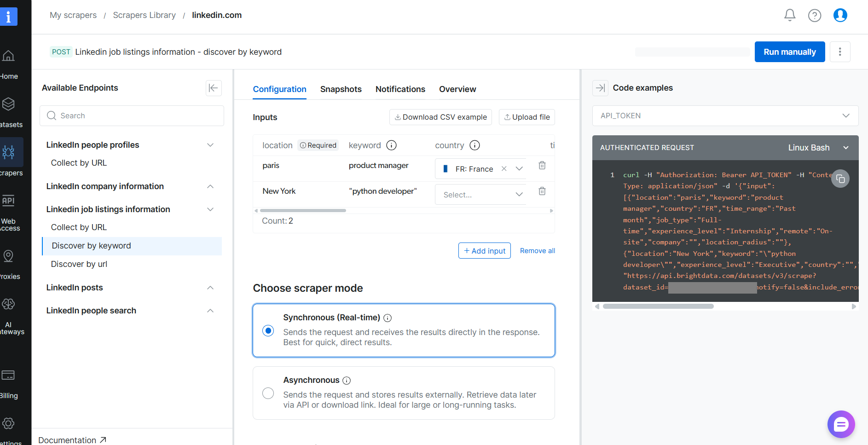
Task: Collapse the Code examples panel
Action: [600, 88]
